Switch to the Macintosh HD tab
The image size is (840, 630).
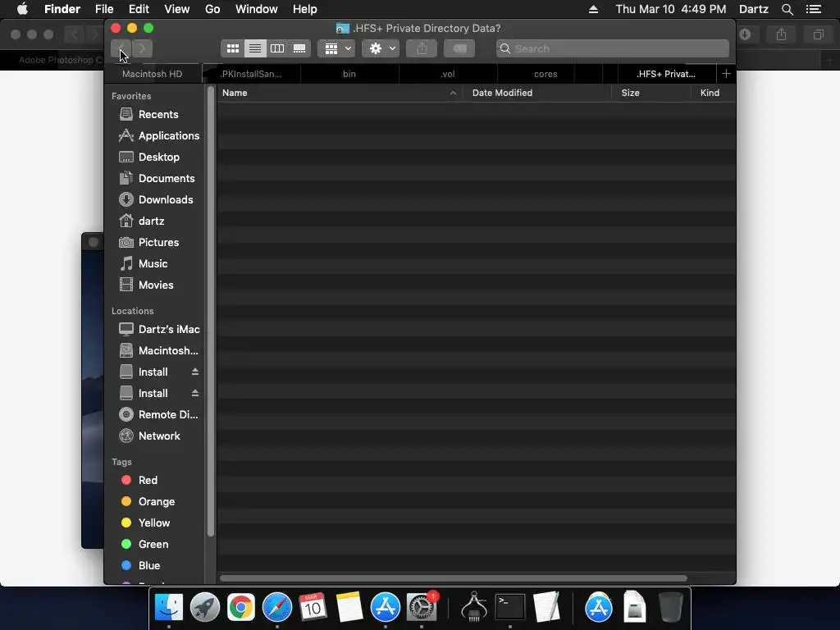coord(153,74)
